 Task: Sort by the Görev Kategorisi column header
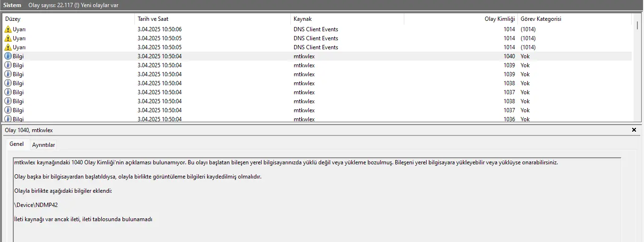pos(574,19)
